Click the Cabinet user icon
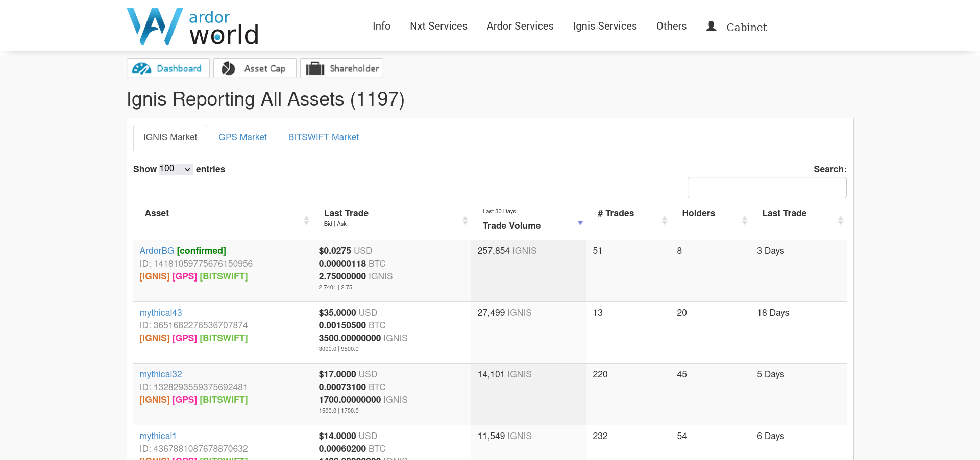The height and width of the screenshot is (460, 980). click(x=711, y=26)
